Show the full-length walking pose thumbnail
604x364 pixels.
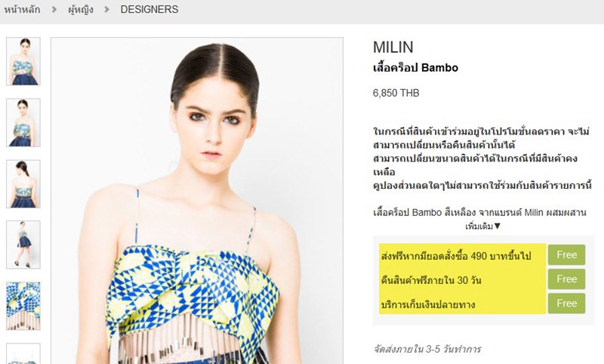[23, 245]
